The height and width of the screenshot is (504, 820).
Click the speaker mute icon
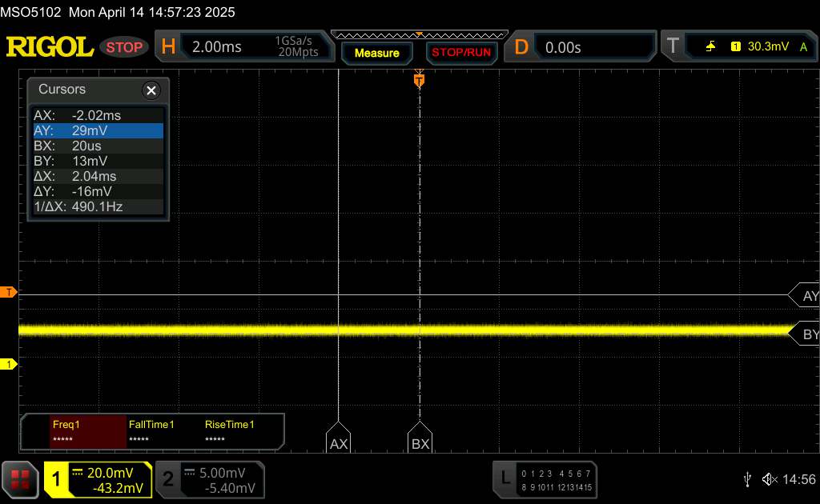770,479
